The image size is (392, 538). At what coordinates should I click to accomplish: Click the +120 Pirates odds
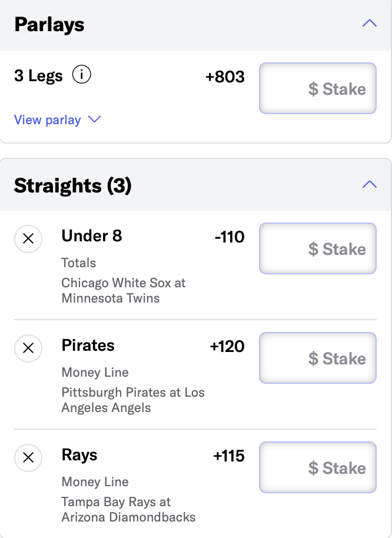tap(227, 347)
